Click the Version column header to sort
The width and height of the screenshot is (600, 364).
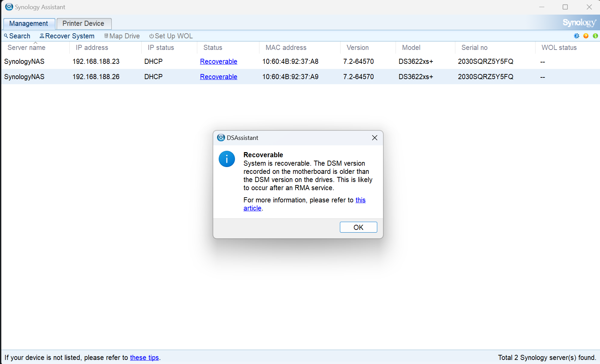click(357, 48)
